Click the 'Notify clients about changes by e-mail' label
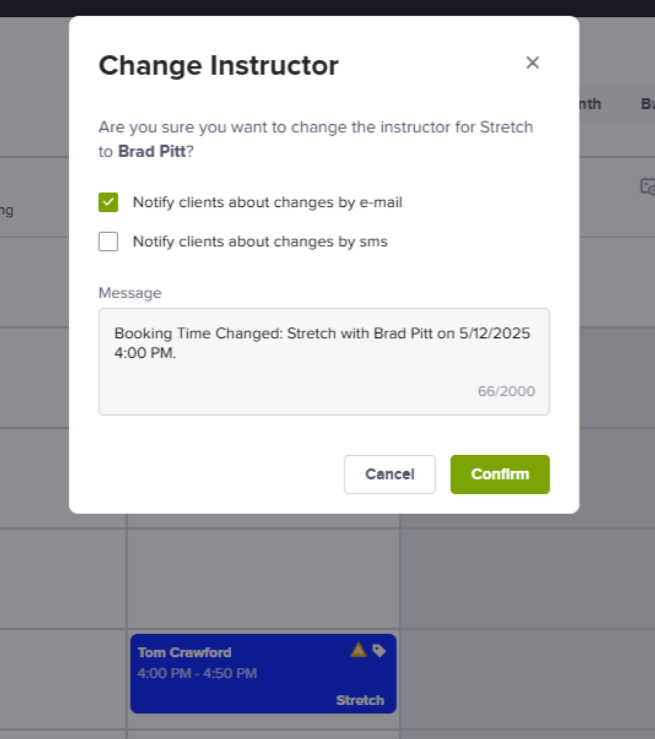655x739 pixels. click(268, 202)
